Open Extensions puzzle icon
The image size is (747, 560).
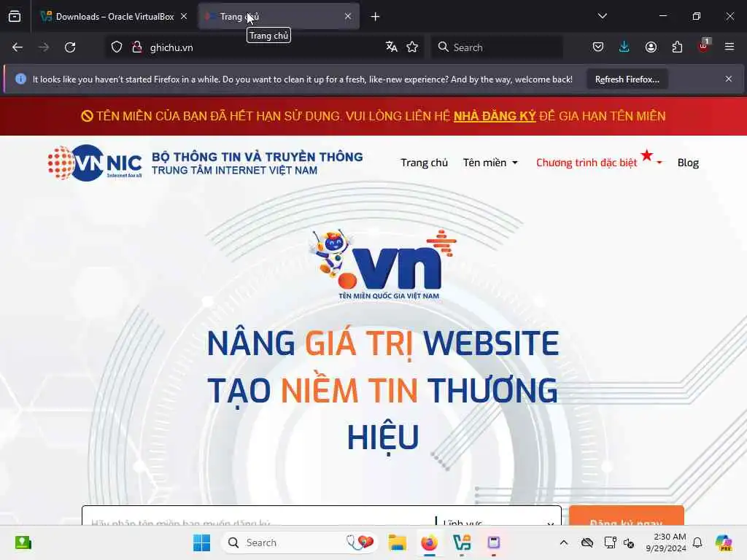point(677,47)
